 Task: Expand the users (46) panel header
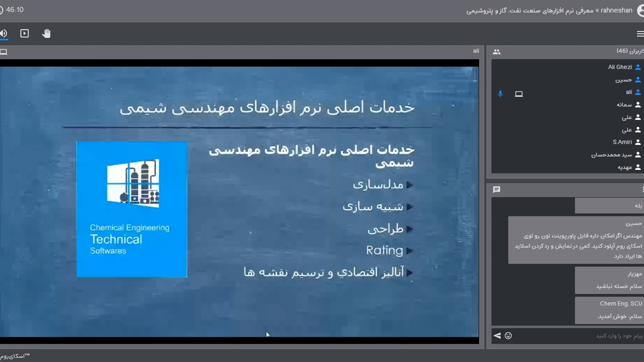click(629, 51)
